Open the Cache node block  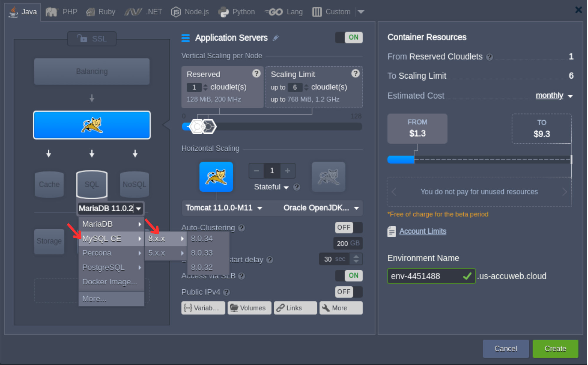point(49,185)
